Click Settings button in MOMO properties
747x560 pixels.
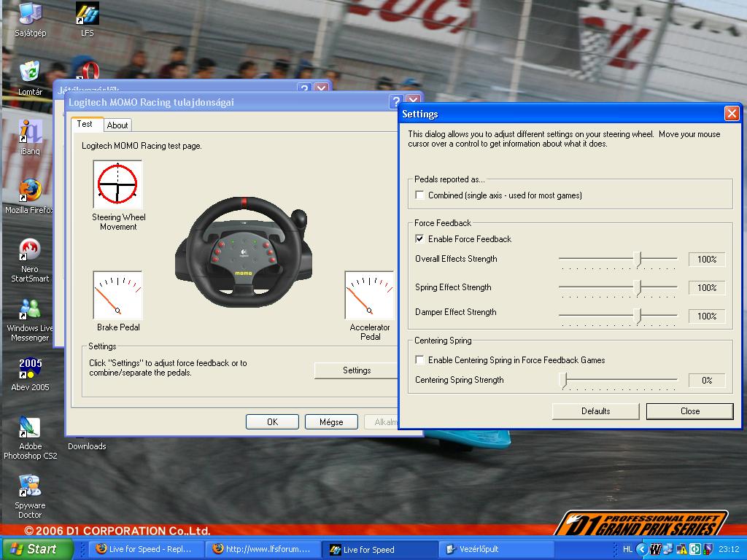click(356, 370)
